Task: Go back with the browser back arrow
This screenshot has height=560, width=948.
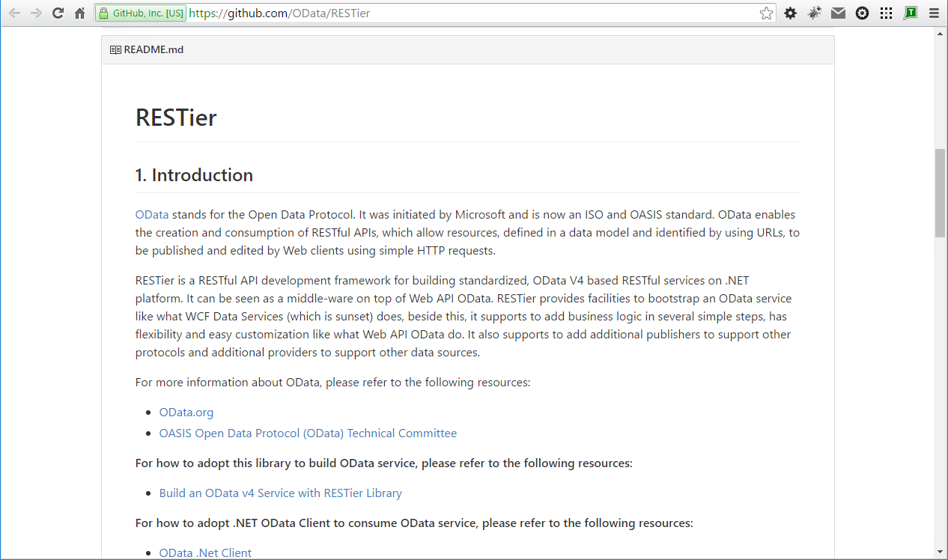Action: click(x=14, y=13)
